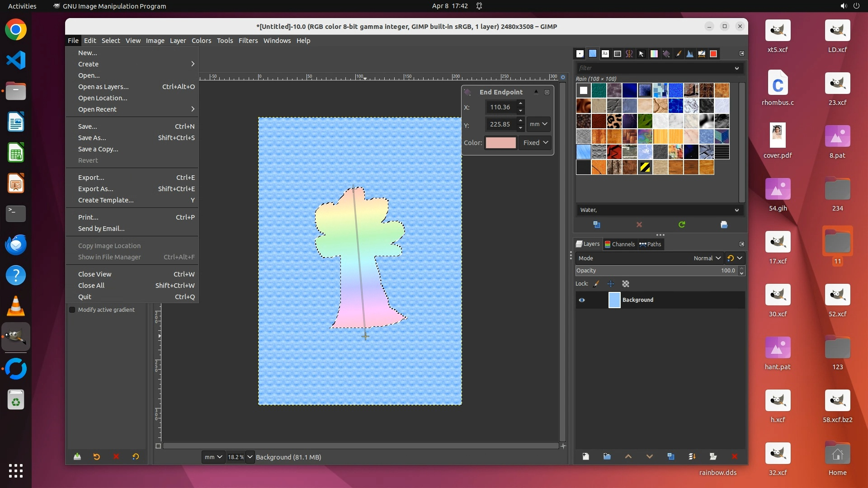This screenshot has width=868, height=488.
Task: Create a new layer from layers panel
Action: [585, 456]
